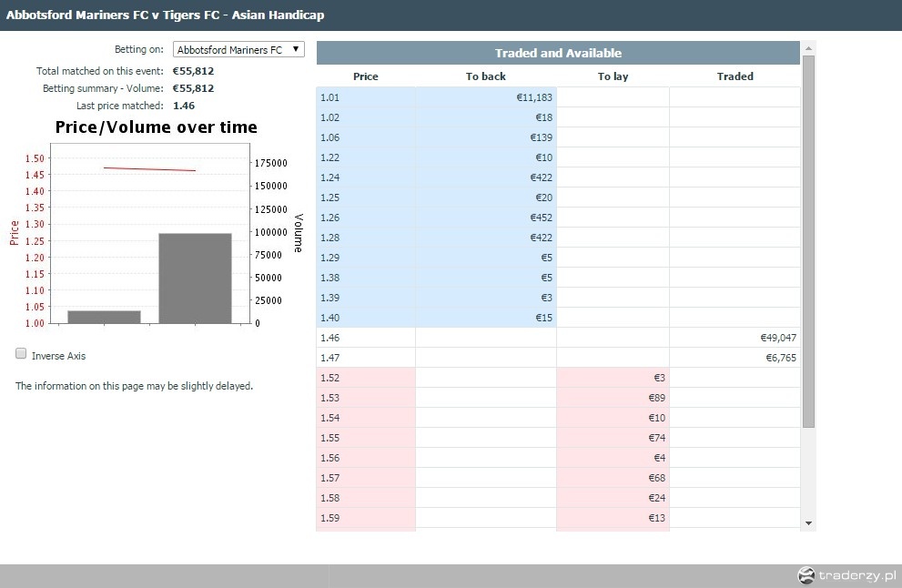Select the 1.52 price cell
This screenshot has width=902, height=588.
[366, 378]
